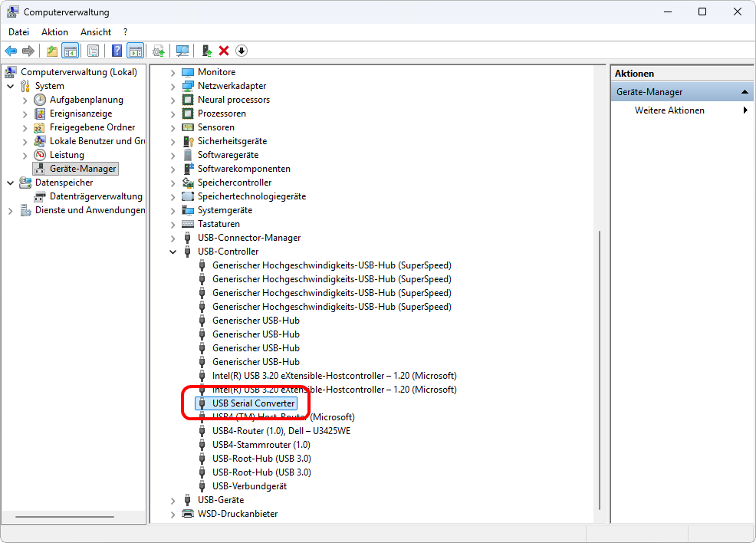Screen dimensions: 756x543
Task: Collapse the USB-Controller category
Action: click(x=173, y=252)
